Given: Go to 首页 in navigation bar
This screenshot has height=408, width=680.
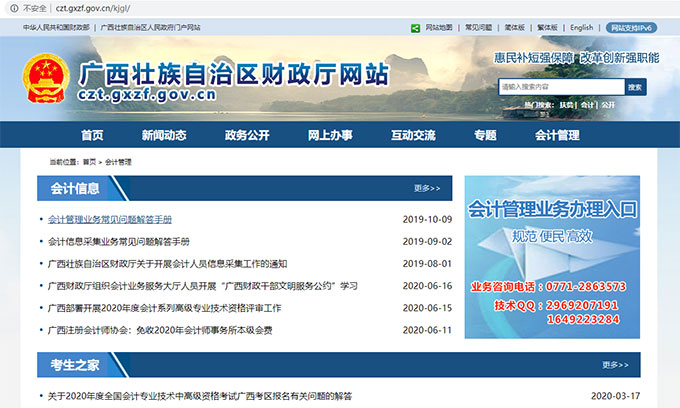Looking at the screenshot, I should (92, 135).
